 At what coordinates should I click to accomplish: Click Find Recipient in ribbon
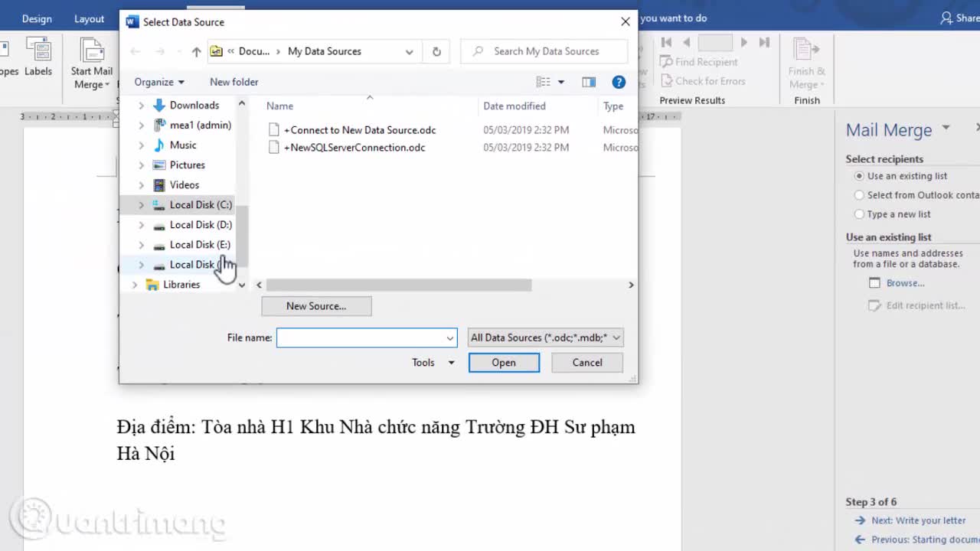(699, 62)
